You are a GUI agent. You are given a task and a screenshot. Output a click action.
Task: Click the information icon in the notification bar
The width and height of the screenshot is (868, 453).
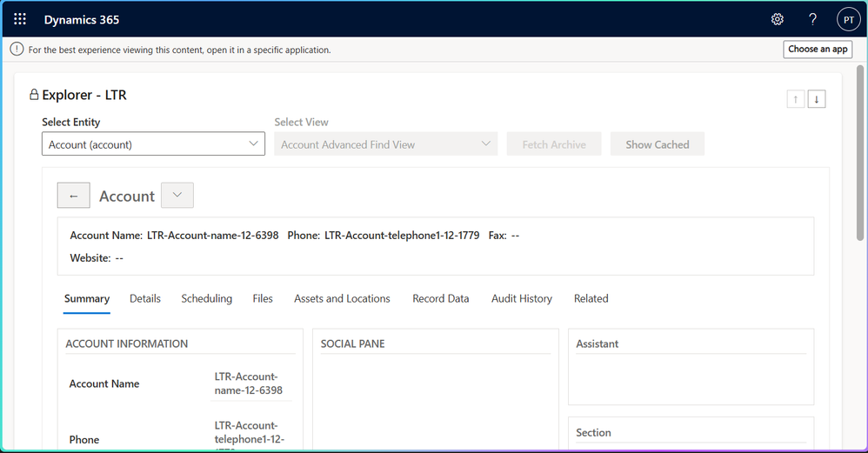[x=17, y=50]
